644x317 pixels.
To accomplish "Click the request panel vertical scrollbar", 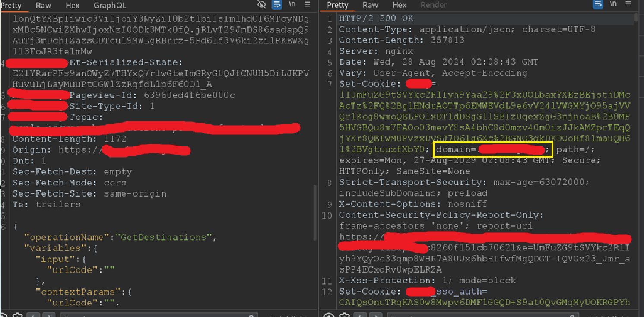I will pyautogui.click(x=315, y=212).
